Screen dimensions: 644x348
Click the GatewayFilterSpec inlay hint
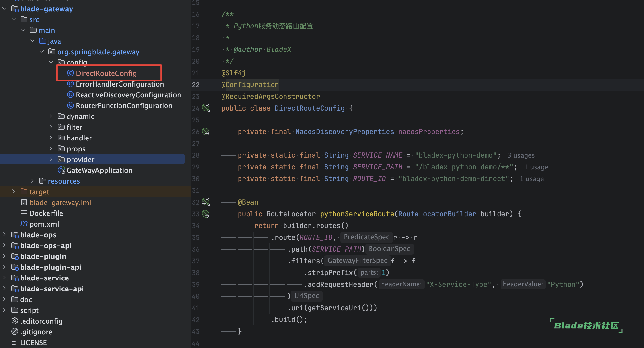click(x=358, y=260)
